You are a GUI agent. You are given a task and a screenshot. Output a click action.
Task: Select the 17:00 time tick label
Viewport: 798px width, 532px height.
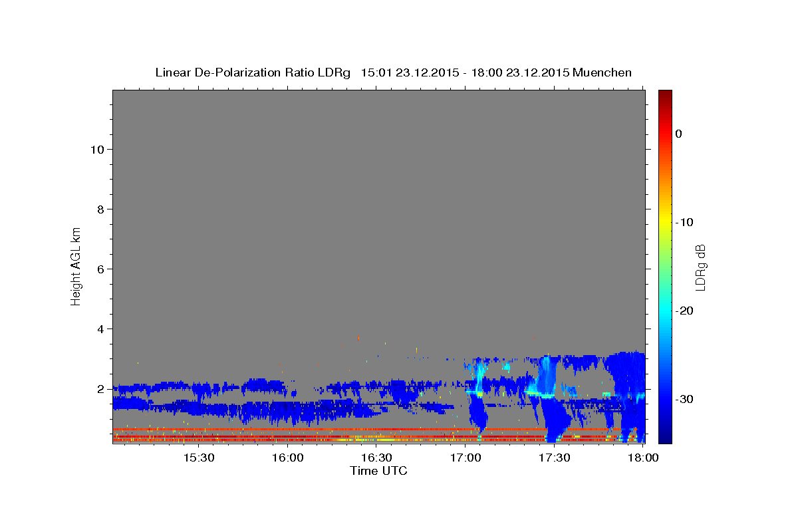pos(465,458)
